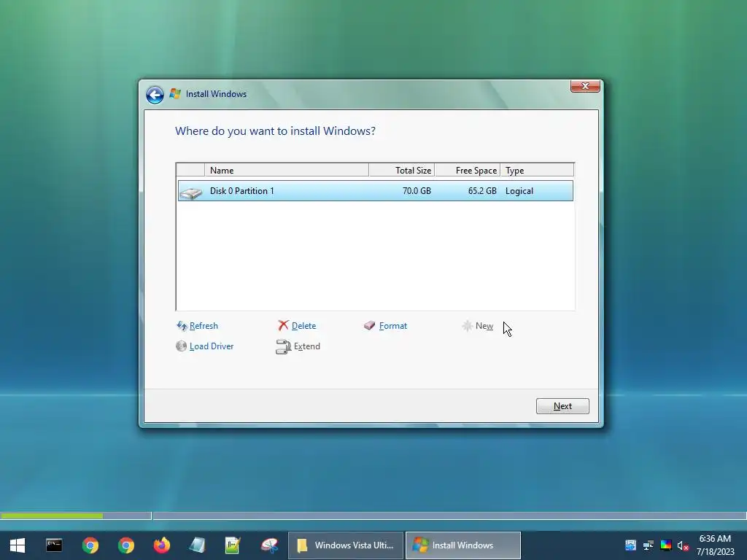Screen dimensions: 747x560
Task: Click the disc Load Driver icon
Action: pyautogui.click(x=181, y=346)
